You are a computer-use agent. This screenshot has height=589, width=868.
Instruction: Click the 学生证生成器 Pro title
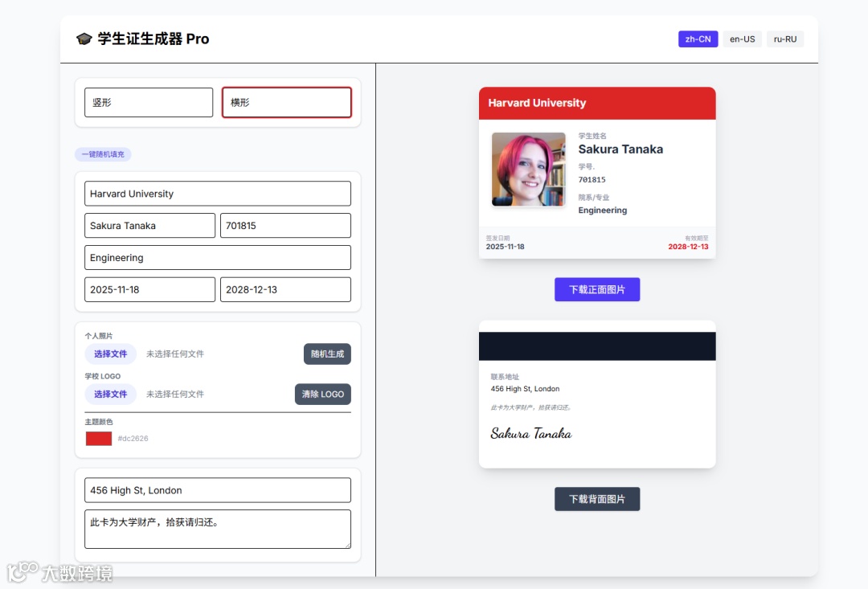tap(154, 39)
